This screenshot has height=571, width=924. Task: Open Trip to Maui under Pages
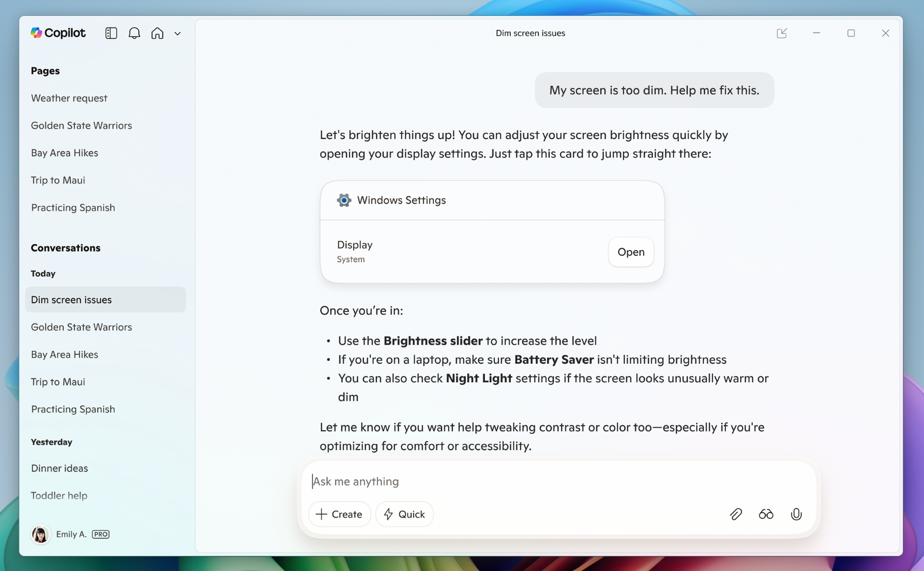[x=58, y=180]
